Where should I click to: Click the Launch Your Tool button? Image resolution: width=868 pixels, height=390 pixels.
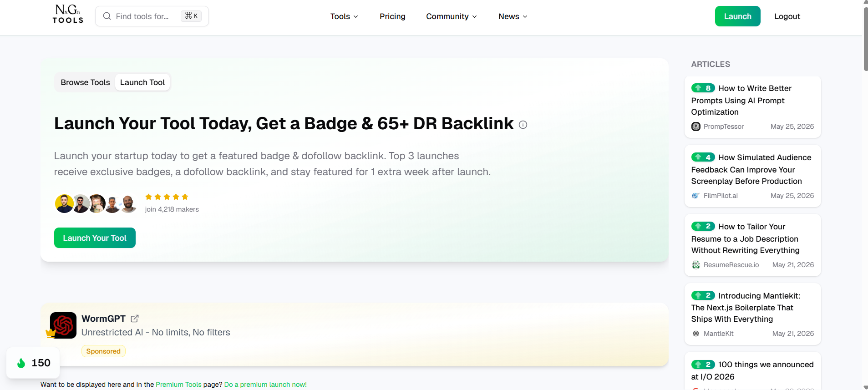point(95,238)
